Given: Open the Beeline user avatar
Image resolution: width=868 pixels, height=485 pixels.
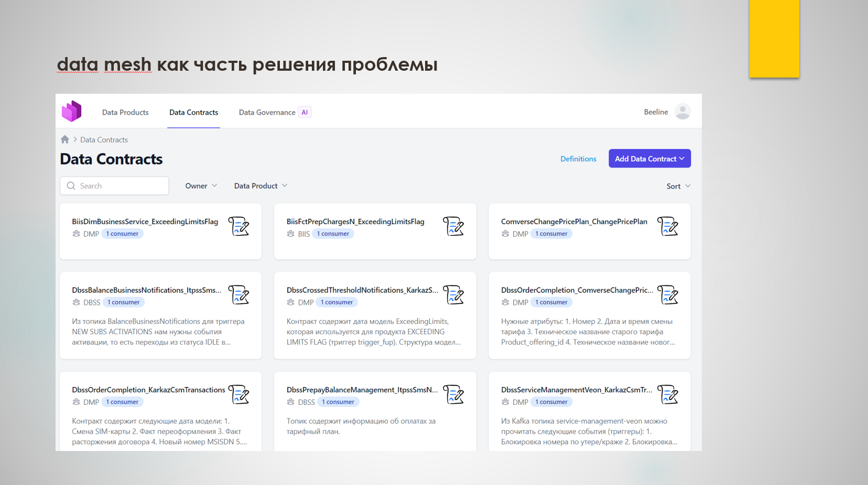Looking at the screenshot, I should coord(682,112).
